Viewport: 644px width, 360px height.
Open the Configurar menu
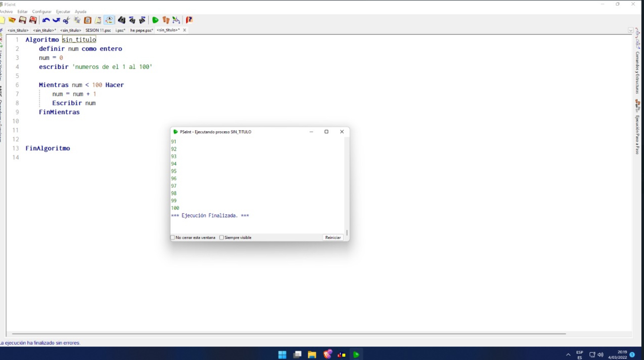coord(42,12)
